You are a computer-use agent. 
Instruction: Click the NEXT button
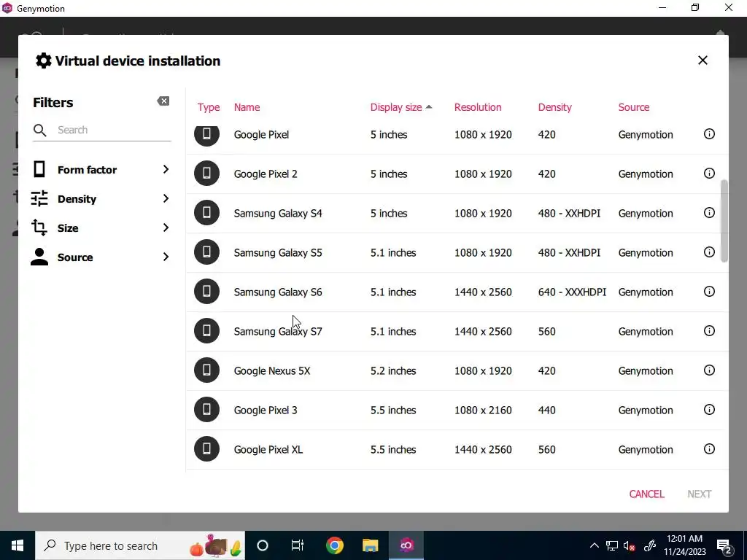point(700,494)
